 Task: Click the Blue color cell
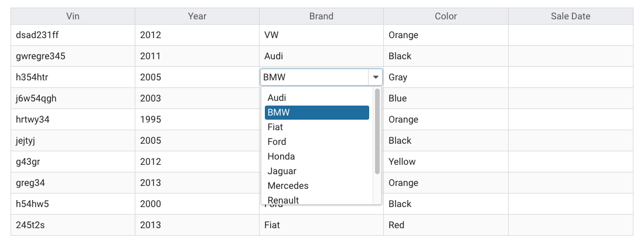pyautogui.click(x=446, y=98)
